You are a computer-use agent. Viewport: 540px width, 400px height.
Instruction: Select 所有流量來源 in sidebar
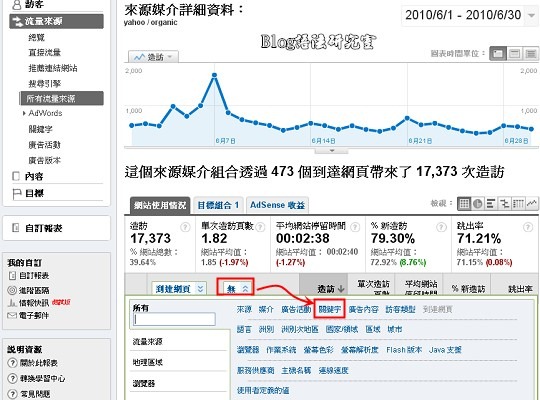(62, 99)
